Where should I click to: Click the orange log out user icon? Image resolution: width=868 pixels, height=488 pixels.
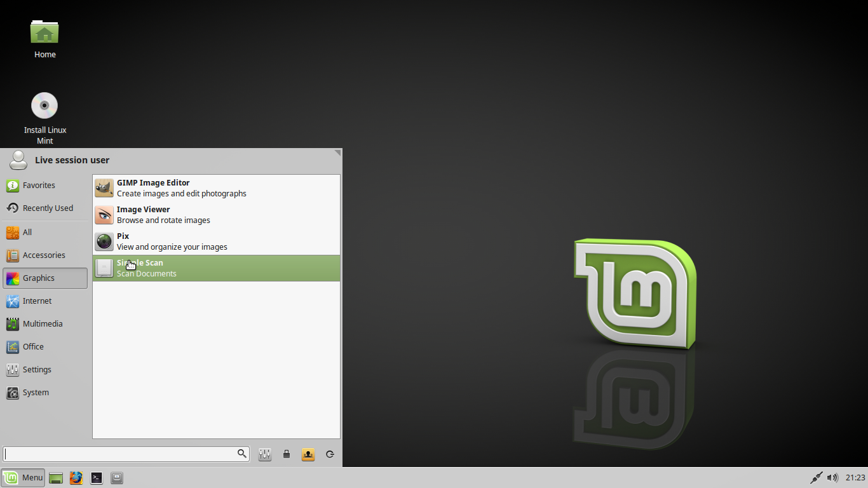[x=308, y=454]
